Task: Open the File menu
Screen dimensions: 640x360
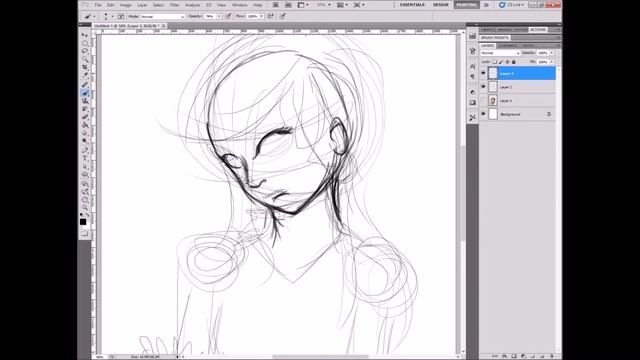Action: pyautogui.click(x=98, y=5)
